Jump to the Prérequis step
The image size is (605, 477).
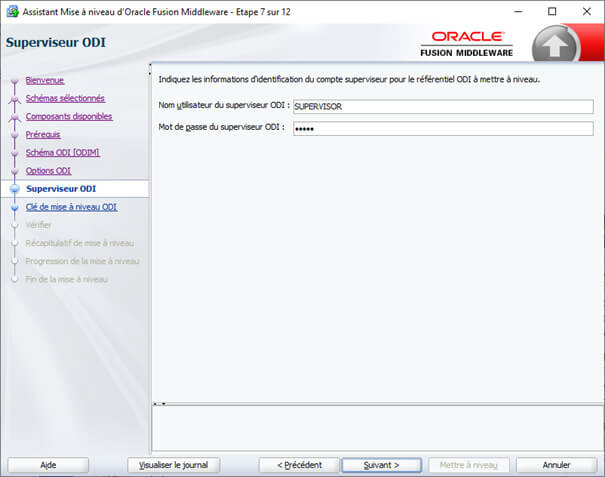(x=43, y=135)
